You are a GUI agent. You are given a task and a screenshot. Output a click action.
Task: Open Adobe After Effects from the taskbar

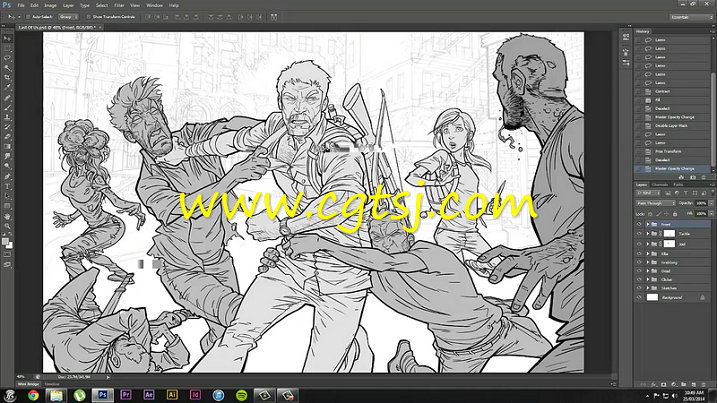tap(149, 395)
